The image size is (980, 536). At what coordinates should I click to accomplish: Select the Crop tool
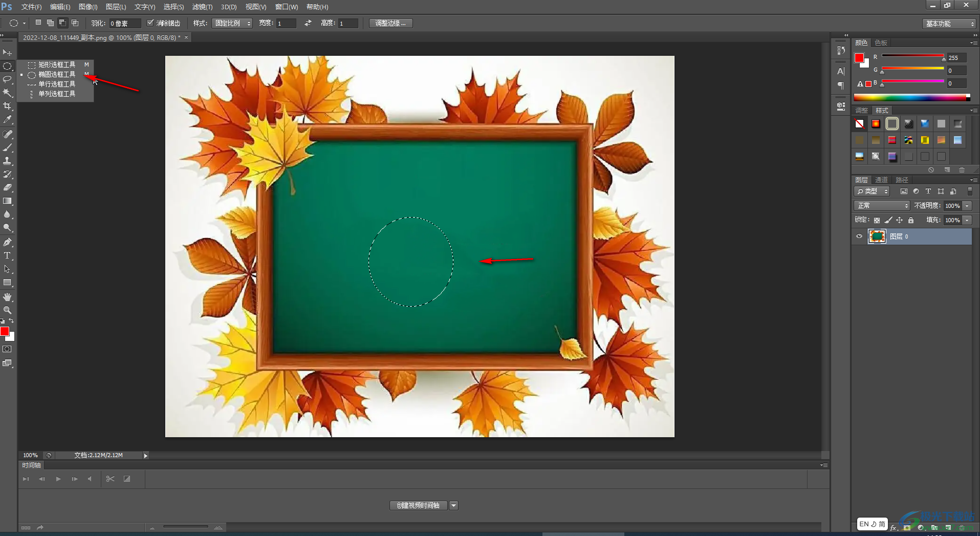coord(7,106)
